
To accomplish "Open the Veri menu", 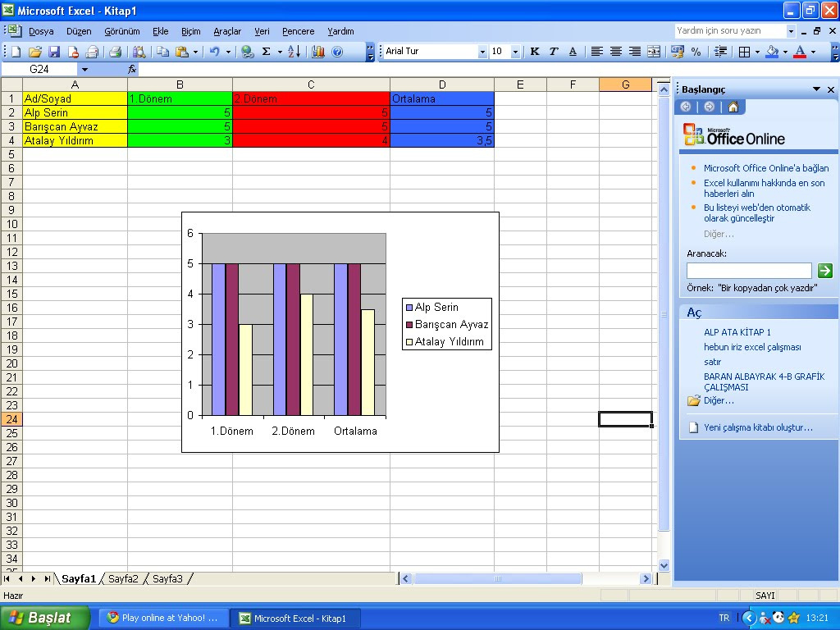I will pyautogui.click(x=262, y=31).
